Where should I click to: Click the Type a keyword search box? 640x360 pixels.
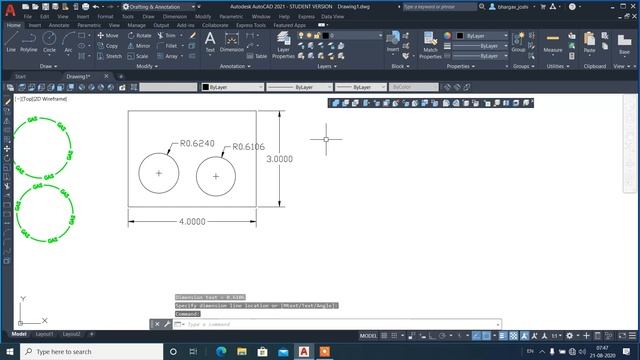(439, 7)
